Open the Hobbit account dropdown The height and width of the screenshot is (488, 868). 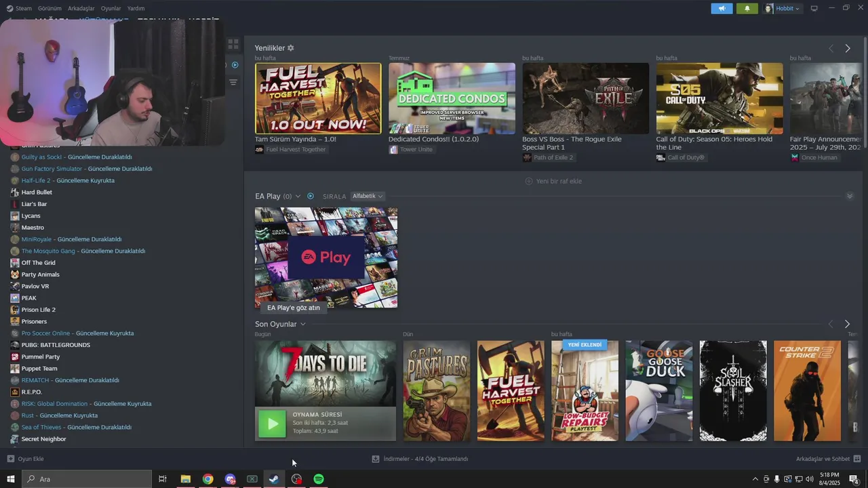click(783, 8)
